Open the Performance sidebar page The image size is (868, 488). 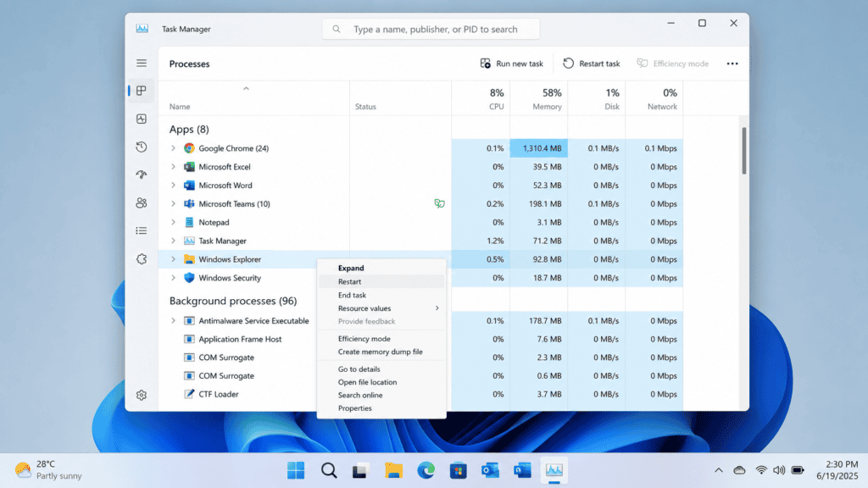point(142,119)
